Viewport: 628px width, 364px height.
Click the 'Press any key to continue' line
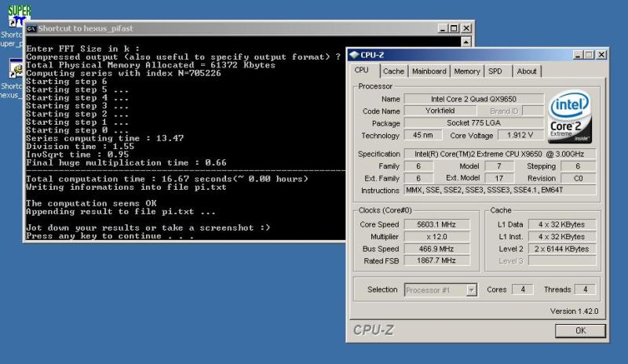tap(110, 236)
